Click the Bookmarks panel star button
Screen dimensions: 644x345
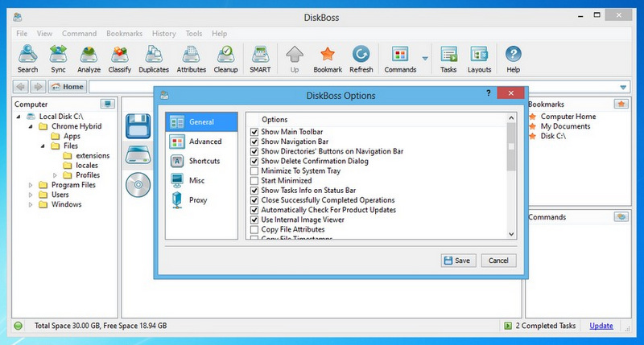pos(621,104)
